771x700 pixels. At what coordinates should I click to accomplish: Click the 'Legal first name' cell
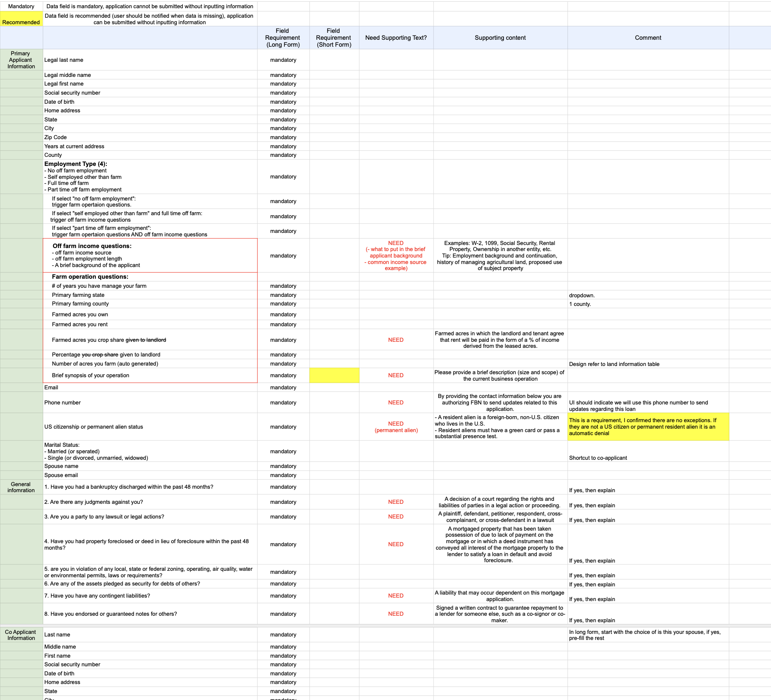(x=150, y=84)
